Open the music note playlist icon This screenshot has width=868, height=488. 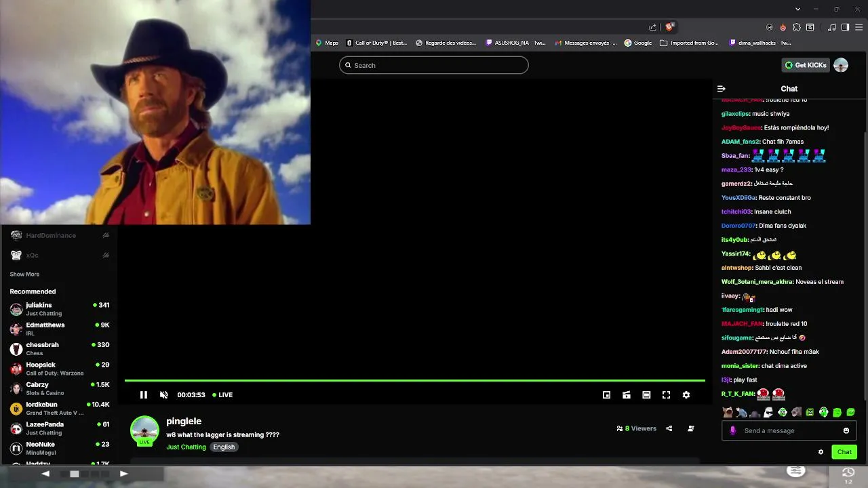coord(832,27)
